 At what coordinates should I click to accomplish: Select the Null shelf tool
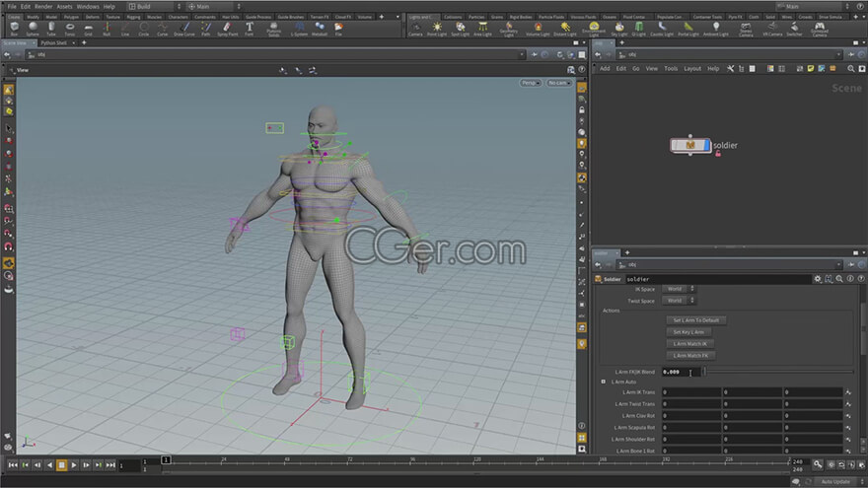107,29
